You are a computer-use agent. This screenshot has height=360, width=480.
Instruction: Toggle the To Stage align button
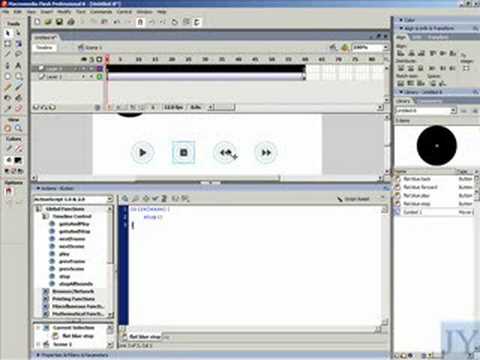click(466, 68)
